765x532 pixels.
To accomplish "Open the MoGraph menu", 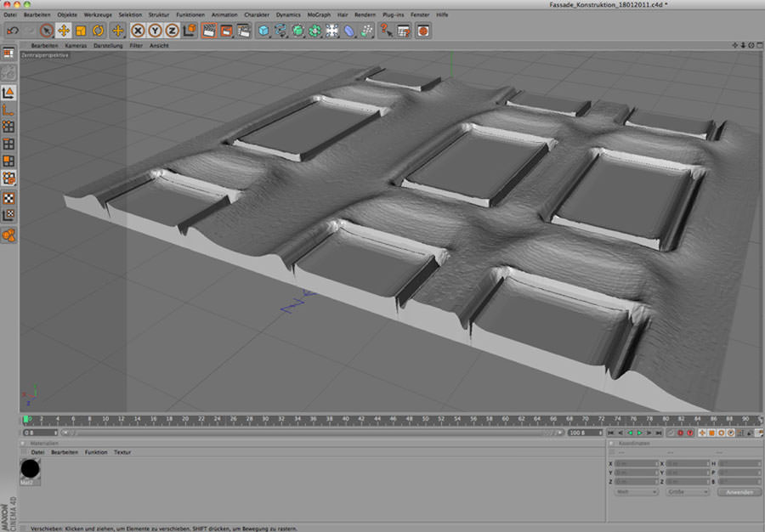I will pos(319,14).
